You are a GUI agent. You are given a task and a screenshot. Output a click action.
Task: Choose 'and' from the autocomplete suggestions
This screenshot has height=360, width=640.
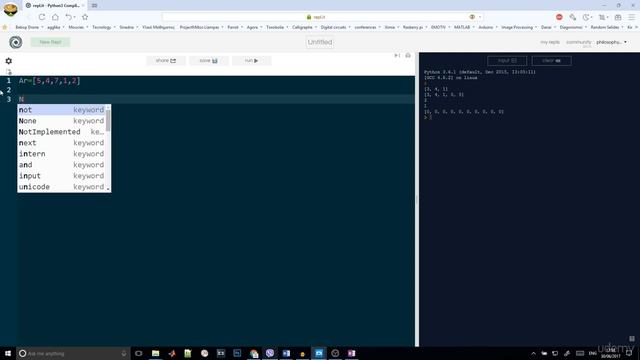(x=62, y=165)
